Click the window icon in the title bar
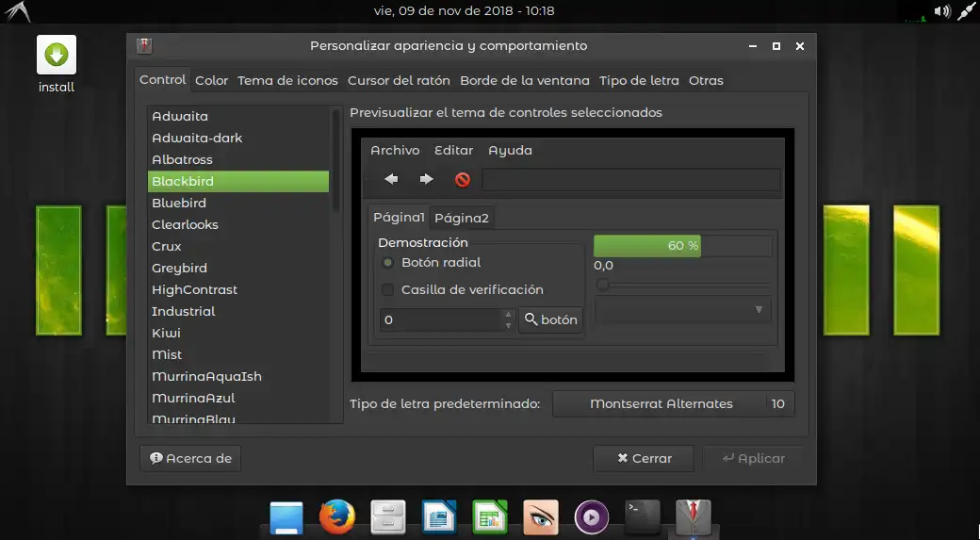 144,45
